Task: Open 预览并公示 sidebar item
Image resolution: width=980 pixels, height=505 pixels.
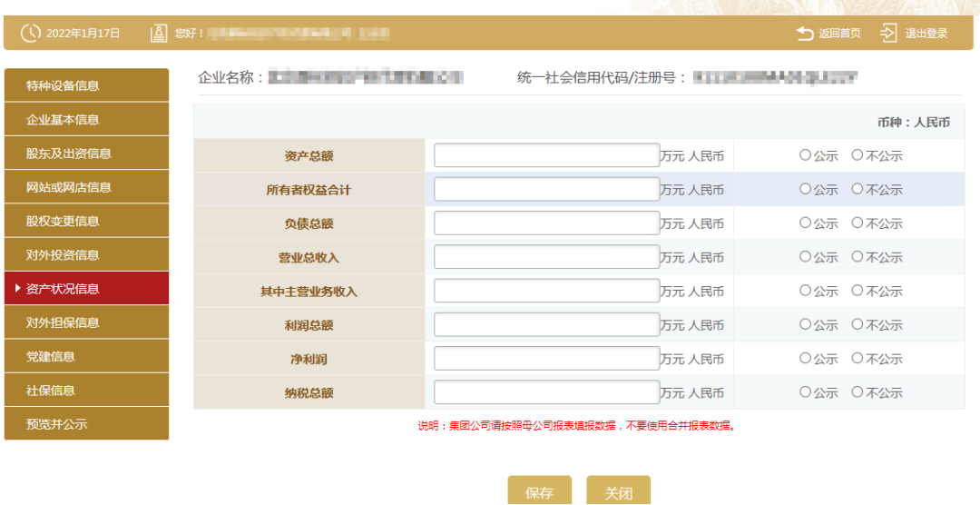Action: [x=86, y=424]
